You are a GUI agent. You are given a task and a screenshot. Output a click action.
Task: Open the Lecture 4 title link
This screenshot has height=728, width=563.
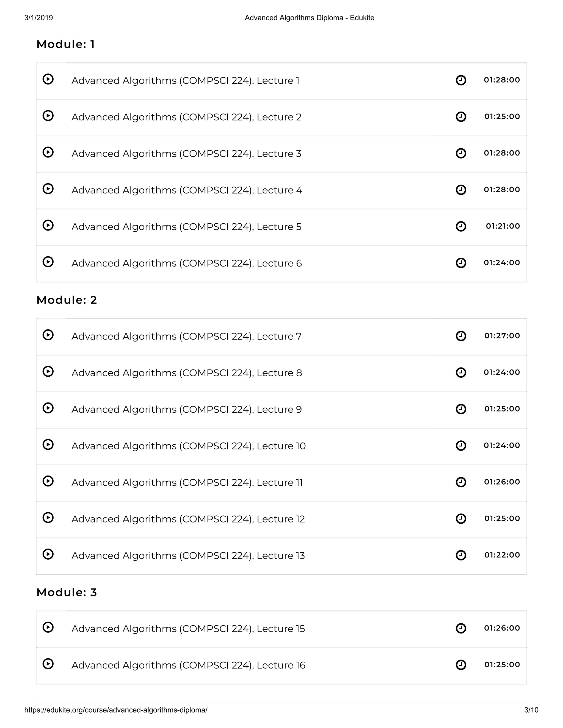187,190
